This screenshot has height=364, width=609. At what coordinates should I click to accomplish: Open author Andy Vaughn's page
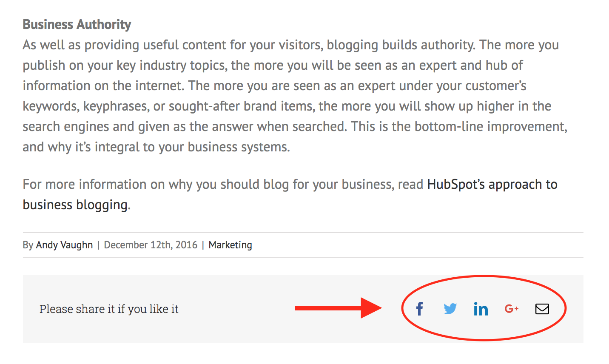tap(64, 245)
